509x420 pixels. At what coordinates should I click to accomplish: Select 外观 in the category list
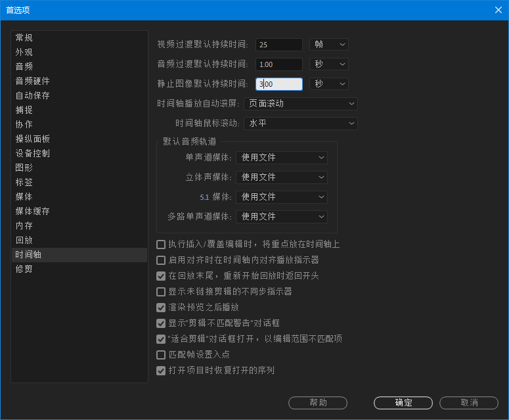(x=79, y=53)
